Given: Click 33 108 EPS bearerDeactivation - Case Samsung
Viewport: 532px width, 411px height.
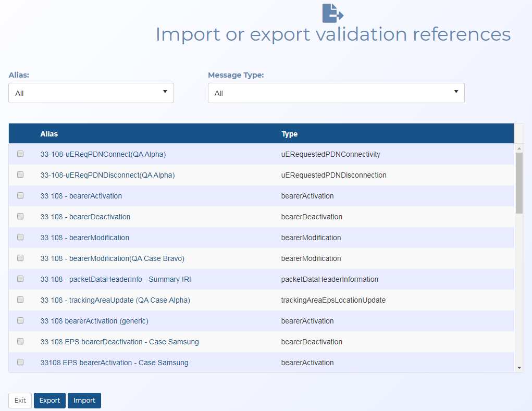Looking at the screenshot, I should pos(119,342).
